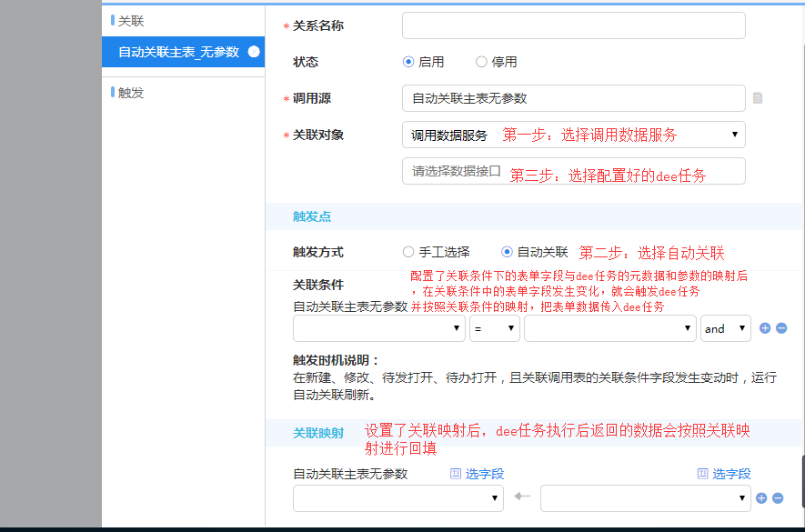
Task: Select the 停用 status radio button
Action: pyautogui.click(x=481, y=62)
